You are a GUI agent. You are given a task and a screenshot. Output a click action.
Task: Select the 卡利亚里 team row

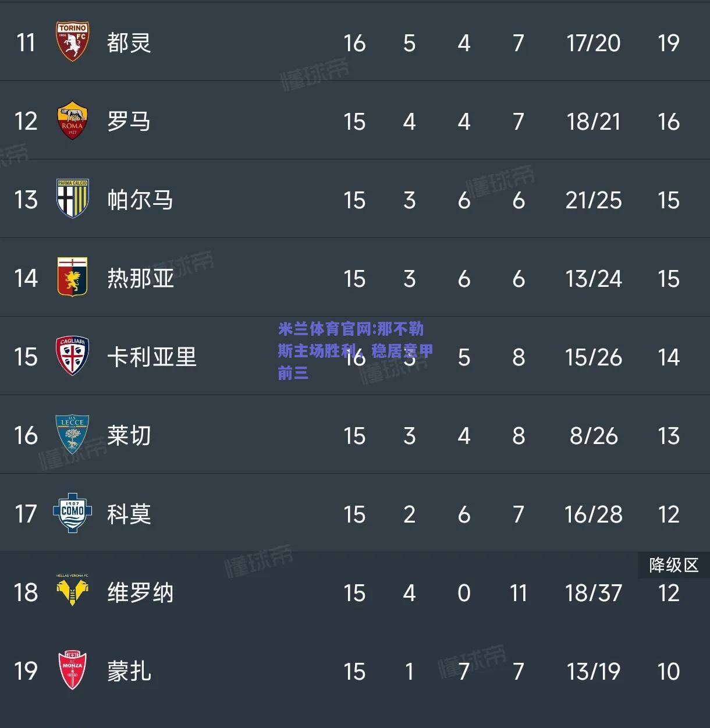355,356
